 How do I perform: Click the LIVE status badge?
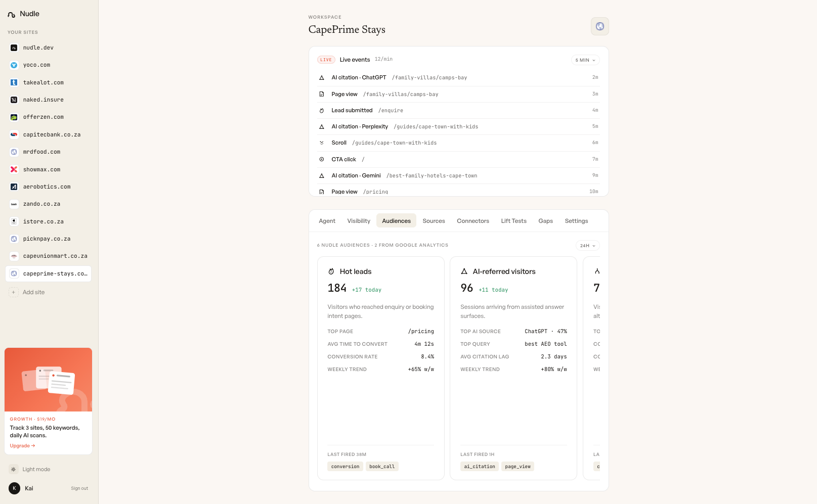[x=326, y=60]
